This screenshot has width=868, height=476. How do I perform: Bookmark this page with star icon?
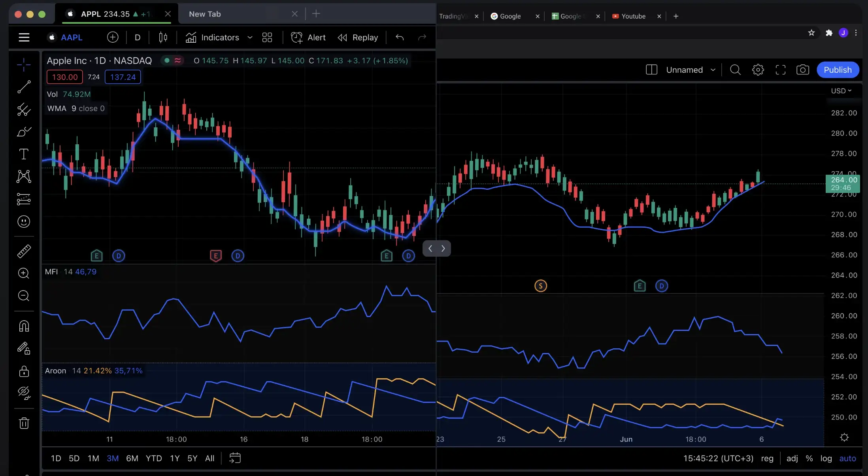pos(811,33)
